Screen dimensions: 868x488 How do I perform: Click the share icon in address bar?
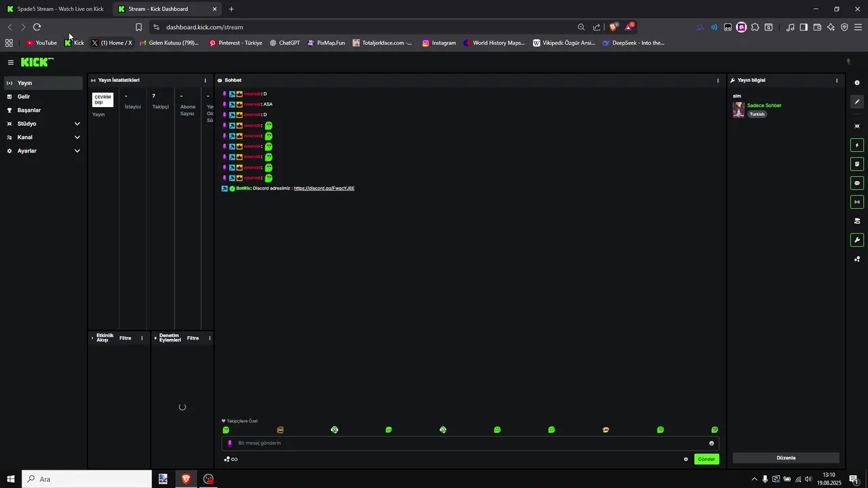coord(597,27)
